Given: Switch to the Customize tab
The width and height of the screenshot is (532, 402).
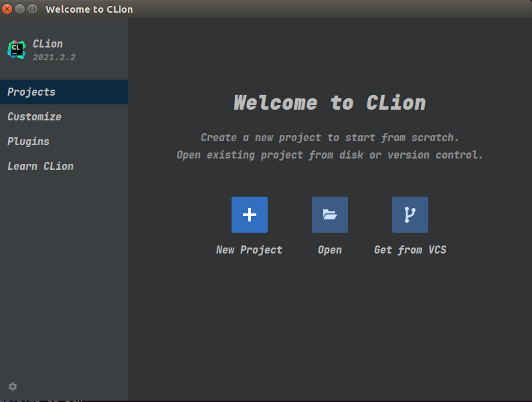Looking at the screenshot, I should pyautogui.click(x=64, y=116).
